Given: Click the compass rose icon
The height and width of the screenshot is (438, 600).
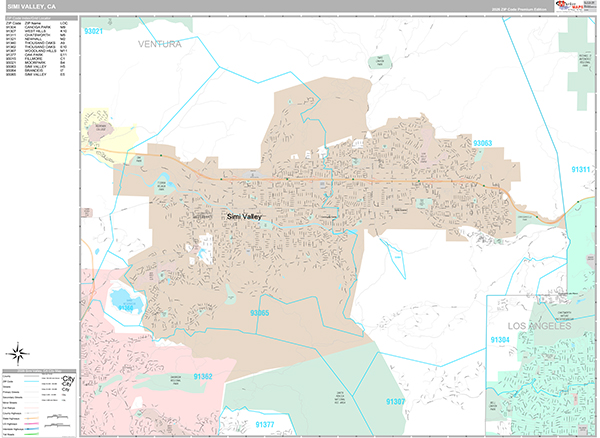Looking at the screenshot, I should pos(19,352).
